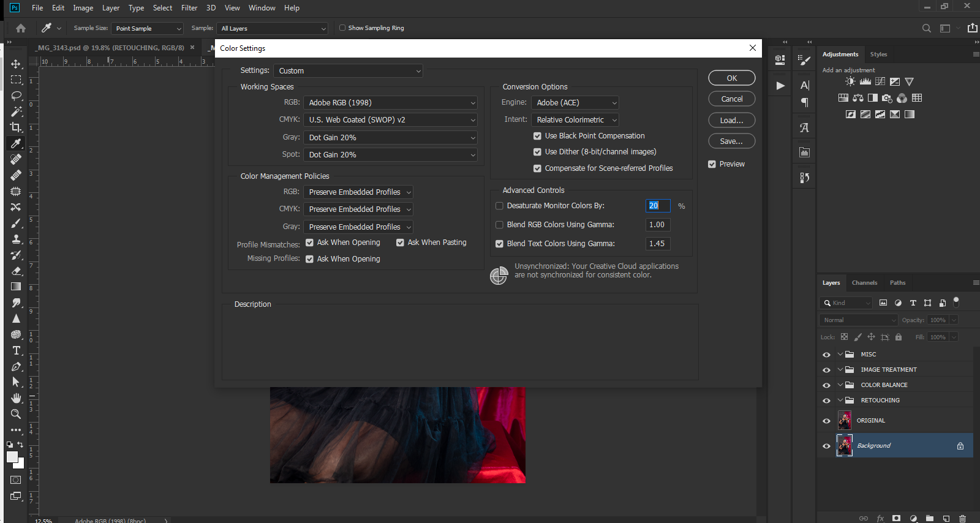Image resolution: width=980 pixels, height=523 pixels.
Task: Open the Image menu
Action: 83,8
